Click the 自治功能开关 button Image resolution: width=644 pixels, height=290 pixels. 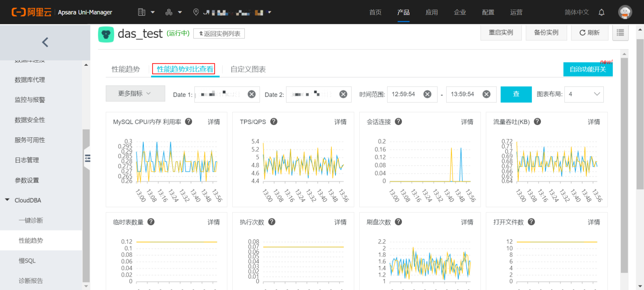pyautogui.click(x=588, y=69)
